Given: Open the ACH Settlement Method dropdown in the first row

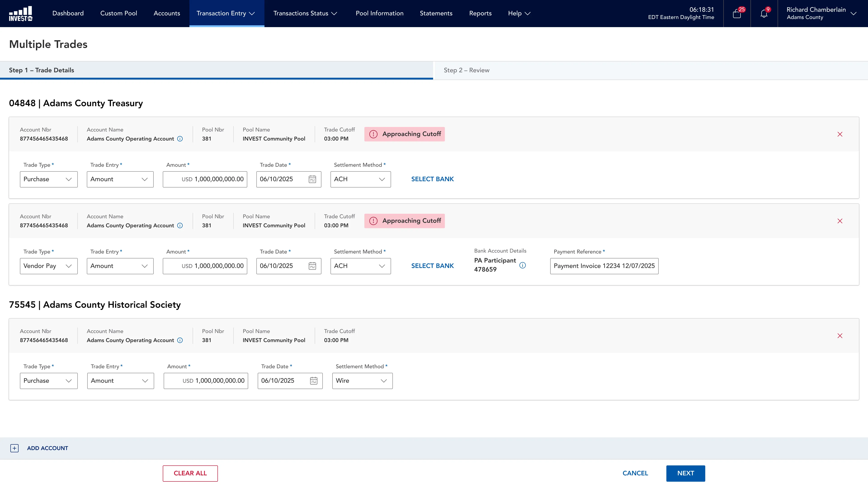Looking at the screenshot, I should tap(361, 179).
